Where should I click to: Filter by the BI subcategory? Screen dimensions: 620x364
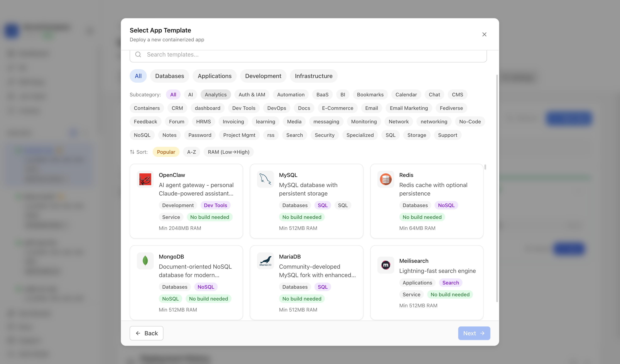[343, 94]
